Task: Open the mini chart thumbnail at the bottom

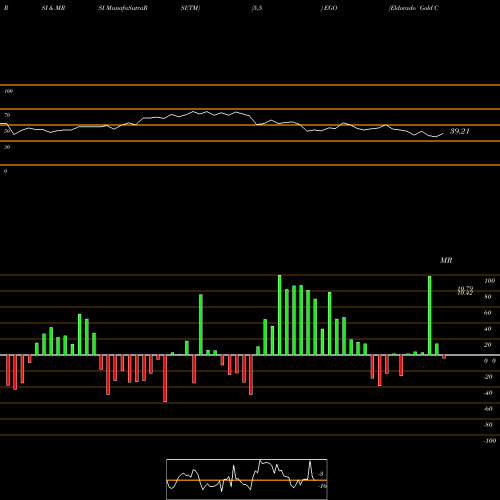Action: coord(247,479)
